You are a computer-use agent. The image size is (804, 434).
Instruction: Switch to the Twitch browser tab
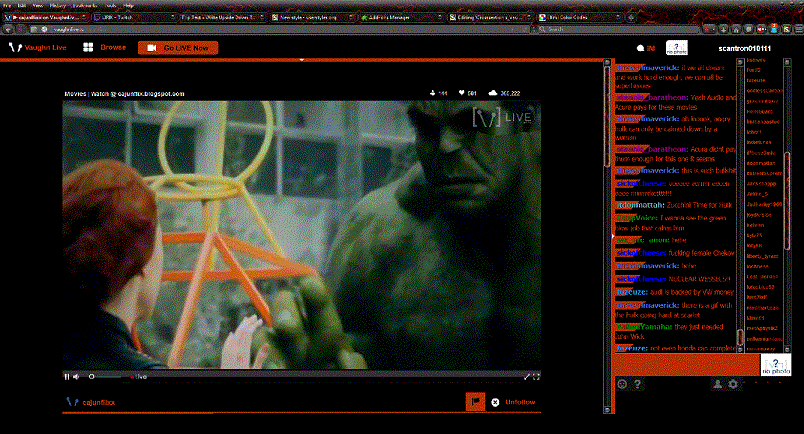pyautogui.click(x=134, y=17)
